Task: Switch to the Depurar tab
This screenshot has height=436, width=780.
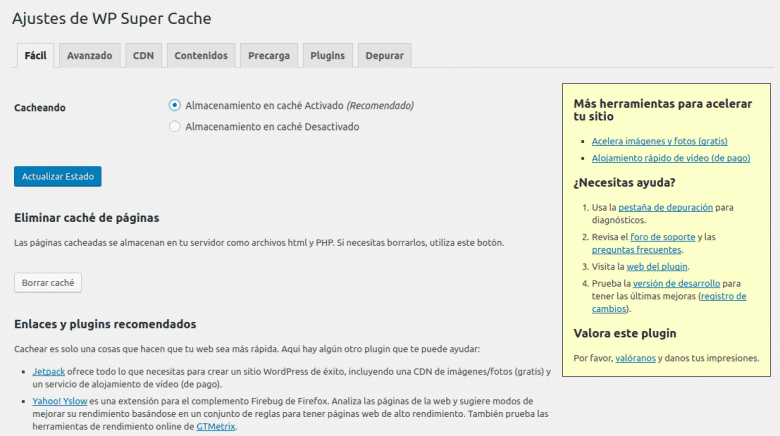Action: pos(385,55)
